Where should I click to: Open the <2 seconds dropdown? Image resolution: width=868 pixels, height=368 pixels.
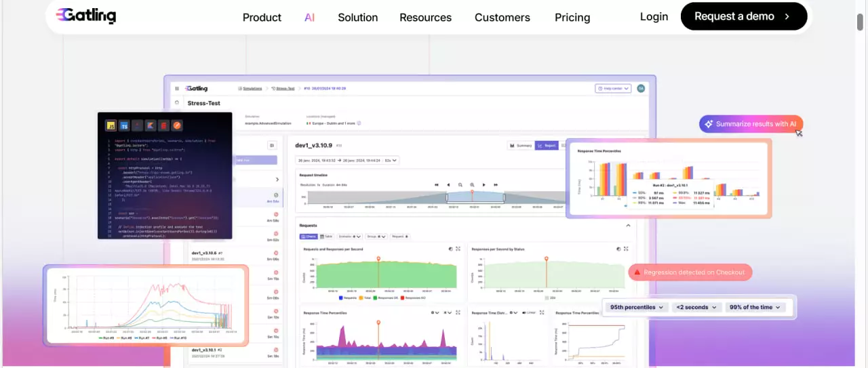click(x=696, y=307)
